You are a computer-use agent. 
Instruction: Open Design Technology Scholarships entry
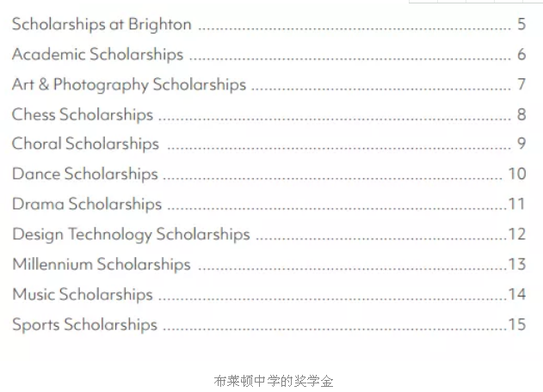131,234
